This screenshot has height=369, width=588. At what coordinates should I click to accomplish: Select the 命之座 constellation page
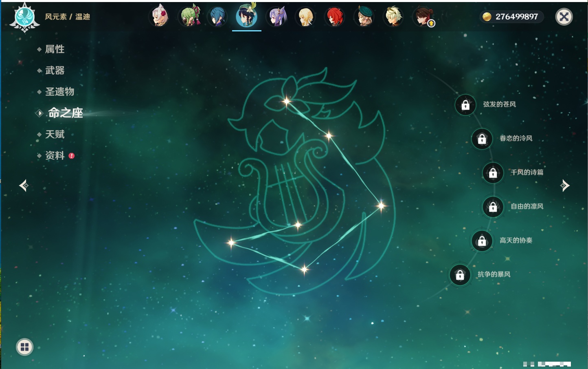65,113
